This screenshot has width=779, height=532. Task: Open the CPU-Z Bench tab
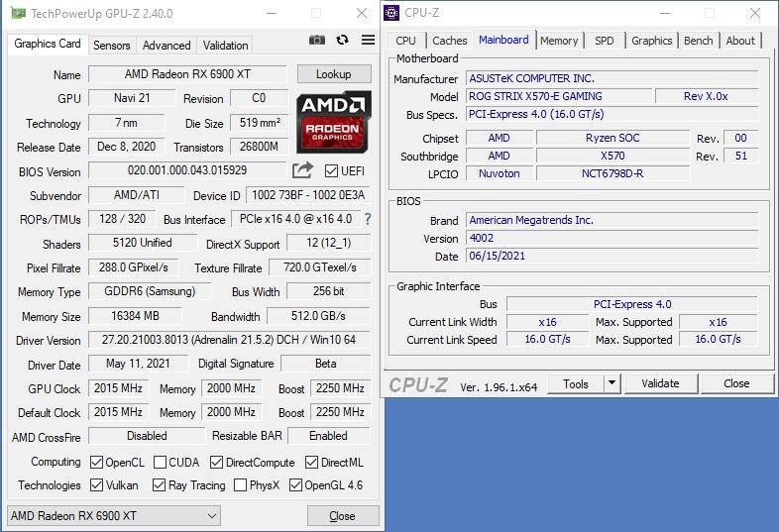tap(698, 41)
